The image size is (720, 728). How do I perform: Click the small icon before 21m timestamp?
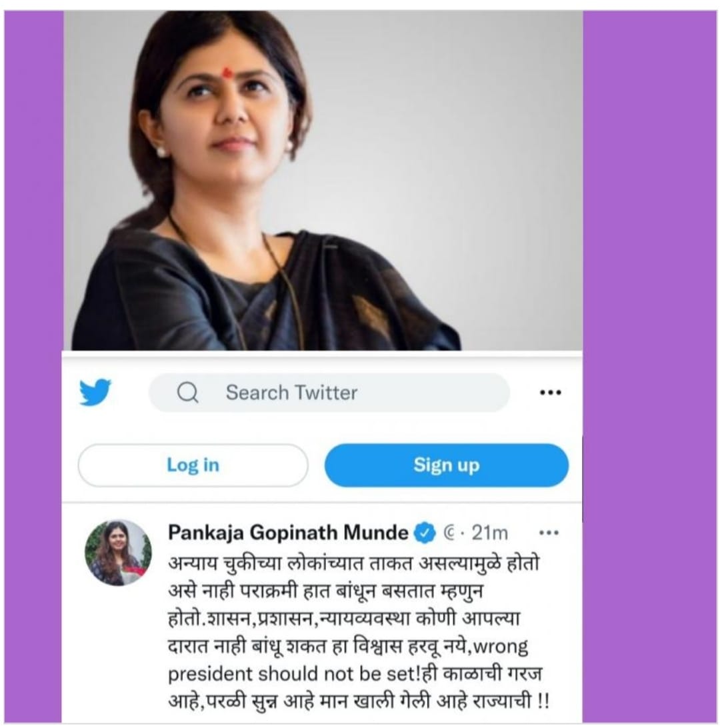click(449, 533)
